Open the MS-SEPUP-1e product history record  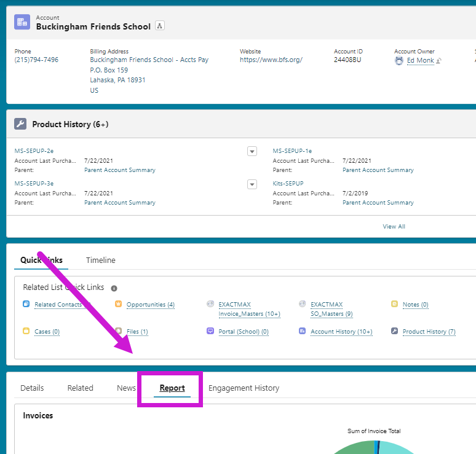(x=292, y=151)
